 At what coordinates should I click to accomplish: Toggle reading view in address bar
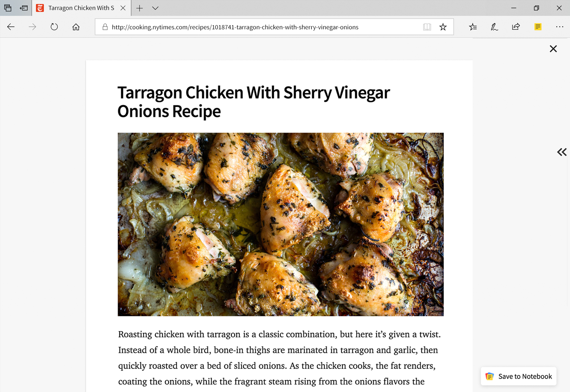(427, 27)
